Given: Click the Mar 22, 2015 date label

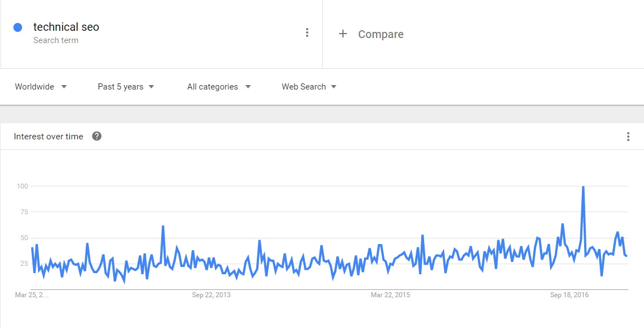Looking at the screenshot, I should (390, 294).
